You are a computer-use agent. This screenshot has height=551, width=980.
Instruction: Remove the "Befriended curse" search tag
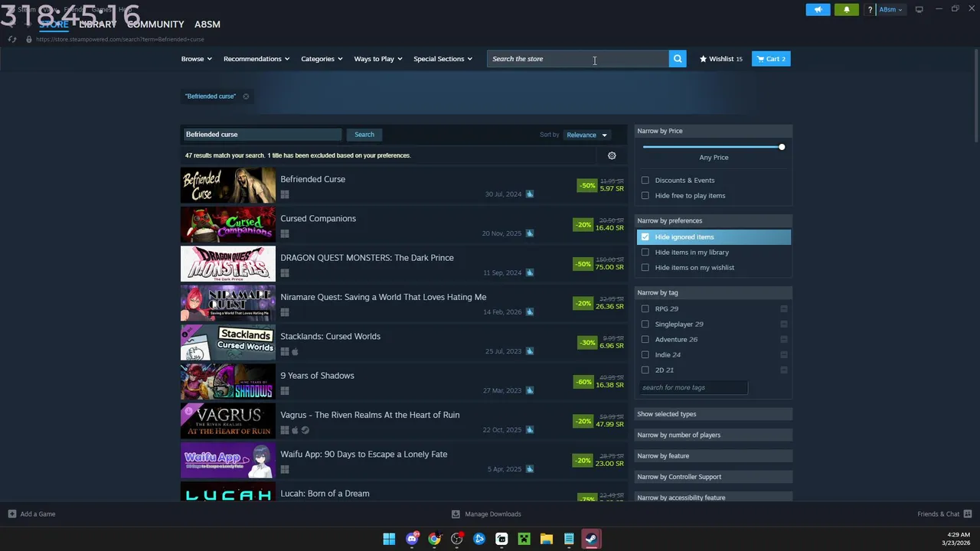pos(246,96)
